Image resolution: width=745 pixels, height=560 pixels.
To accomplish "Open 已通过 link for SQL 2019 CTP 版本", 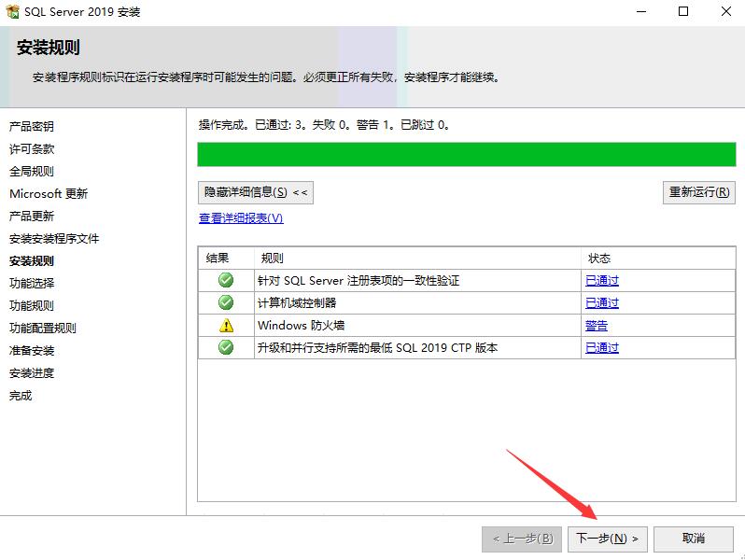I will coord(602,348).
